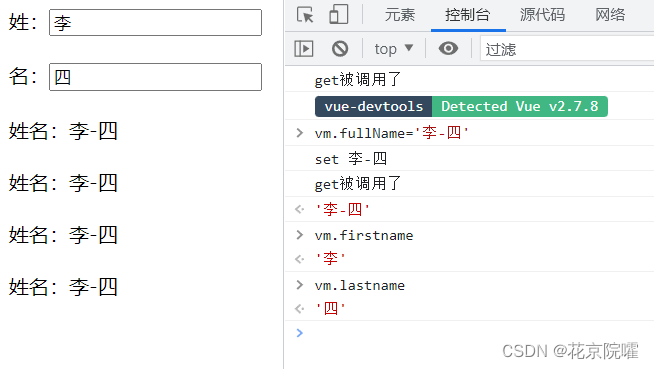Click the Detected Vue v2.7.8 badge
Screen dimensions: 654x369
click(520, 106)
